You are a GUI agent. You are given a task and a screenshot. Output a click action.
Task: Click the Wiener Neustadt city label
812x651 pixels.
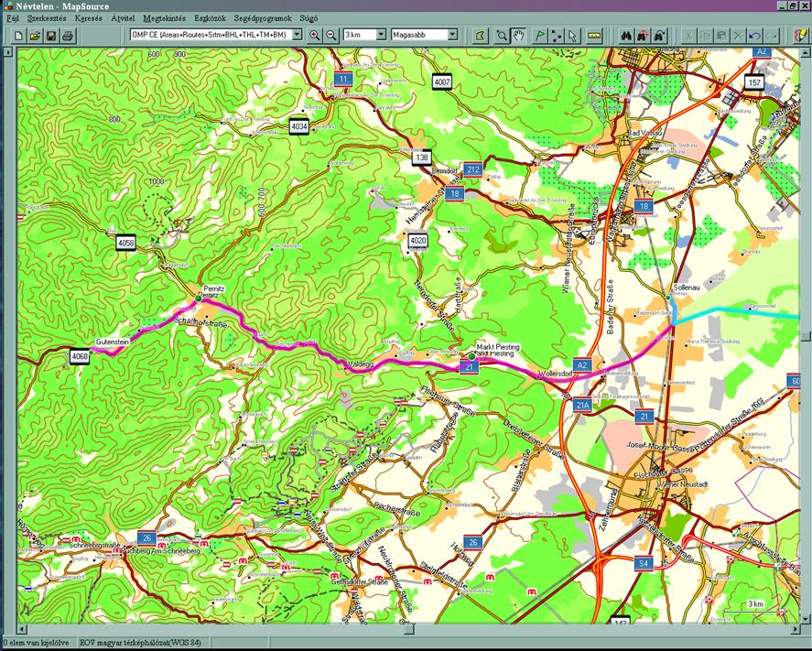pyautogui.click(x=682, y=484)
